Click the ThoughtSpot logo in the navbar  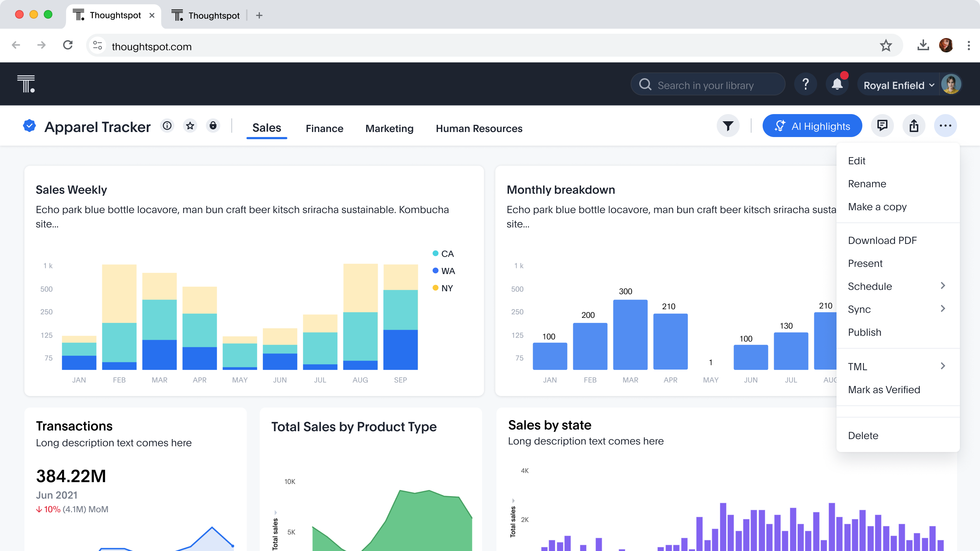(x=26, y=84)
